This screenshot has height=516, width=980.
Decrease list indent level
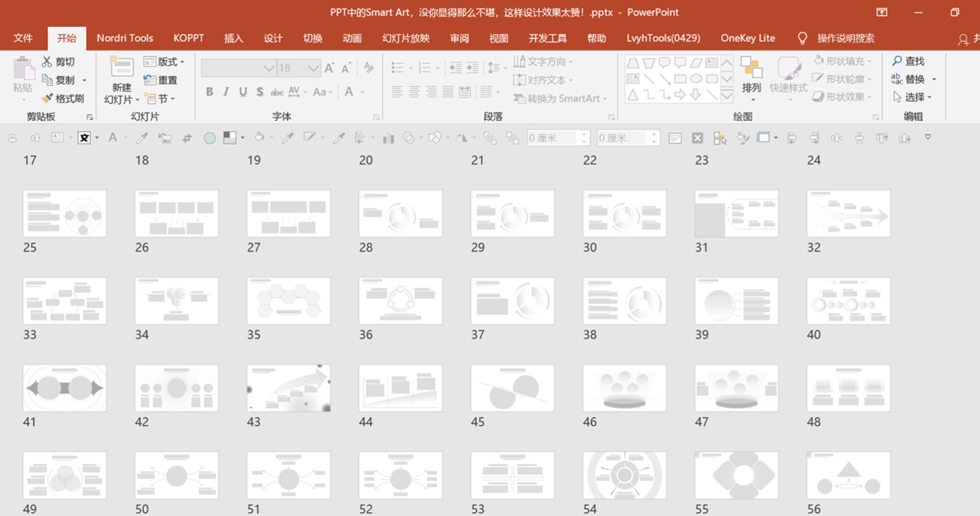click(x=455, y=69)
